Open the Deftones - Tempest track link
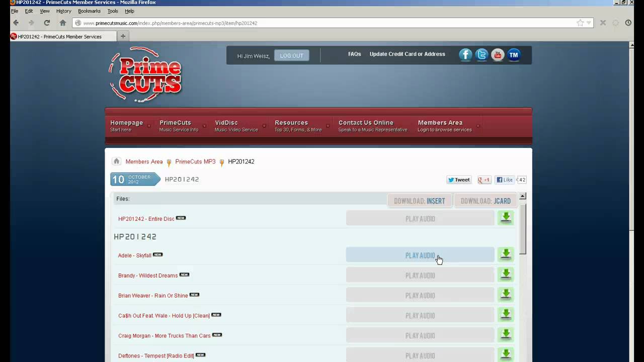The image size is (644, 362). click(156, 356)
